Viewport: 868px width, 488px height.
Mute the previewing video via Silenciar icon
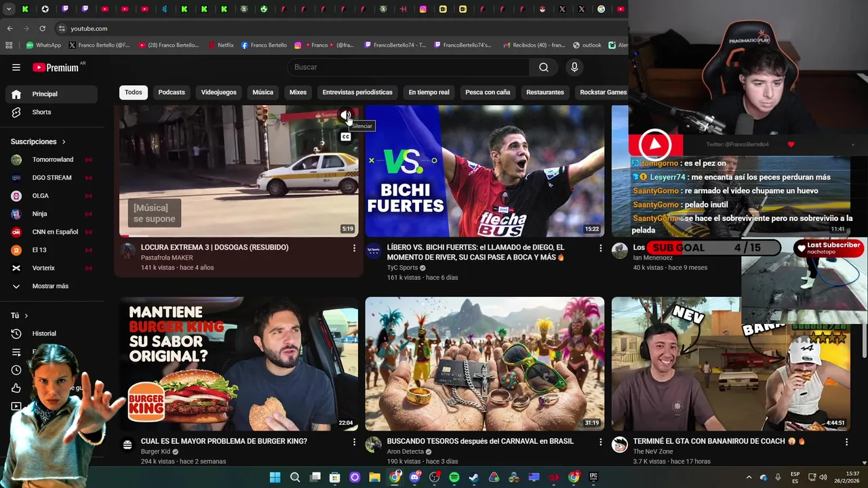pyautogui.click(x=346, y=116)
